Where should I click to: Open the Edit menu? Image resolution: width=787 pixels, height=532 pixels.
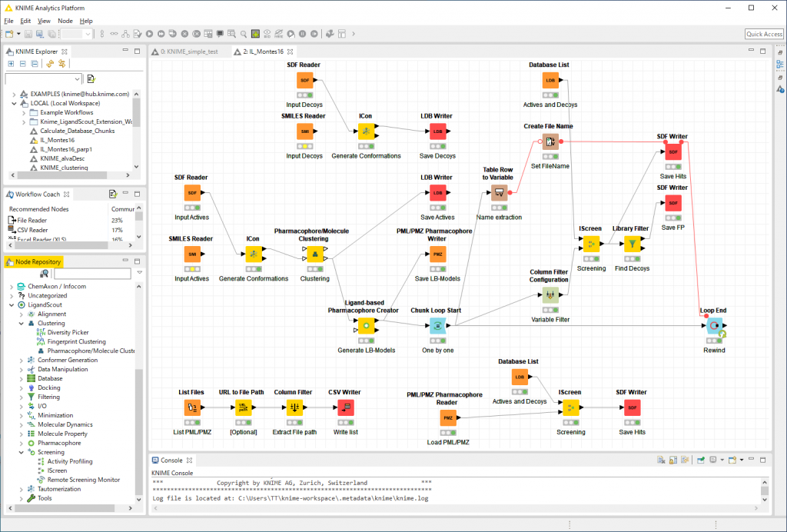(x=25, y=21)
